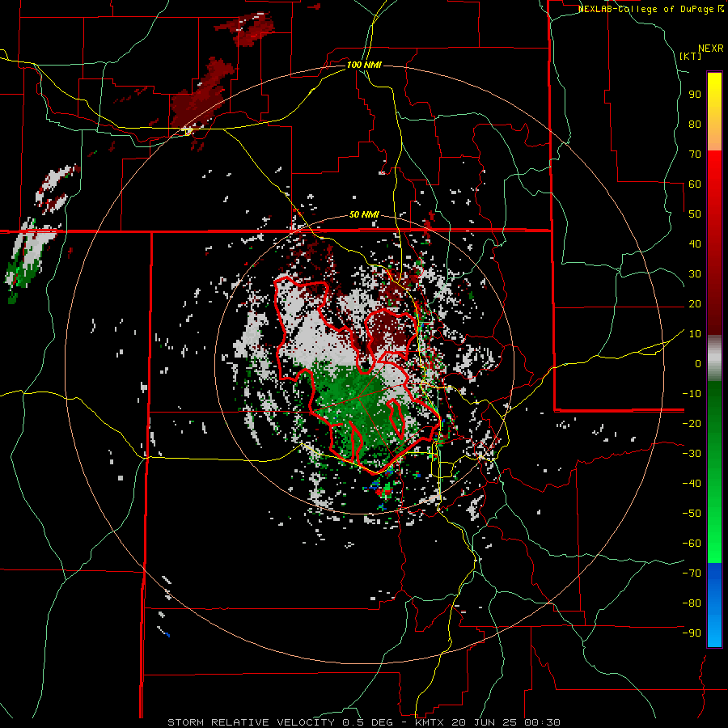
Task: Click the 50 value on the velocity scale
Action: click(x=695, y=214)
